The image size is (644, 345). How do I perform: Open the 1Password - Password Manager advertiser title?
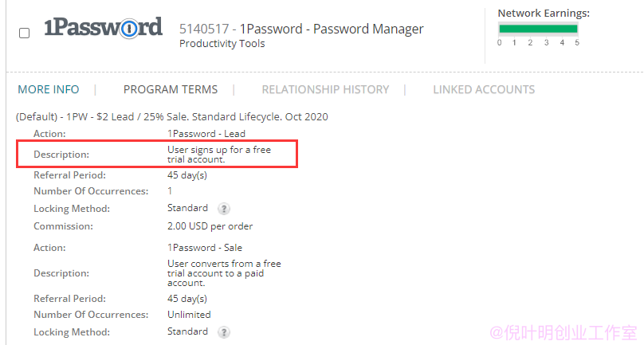(x=301, y=29)
